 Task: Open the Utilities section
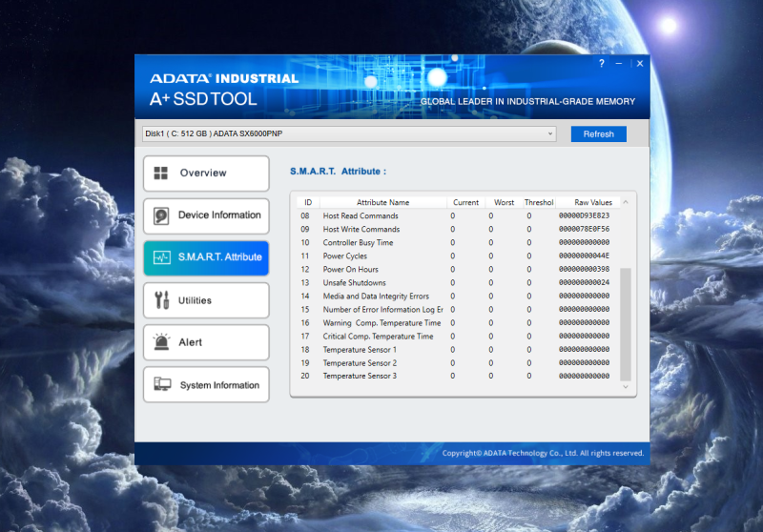tap(206, 300)
